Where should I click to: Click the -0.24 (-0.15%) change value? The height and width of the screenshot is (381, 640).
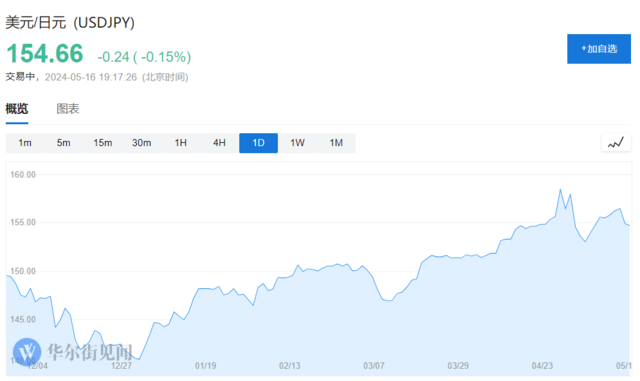pos(144,57)
